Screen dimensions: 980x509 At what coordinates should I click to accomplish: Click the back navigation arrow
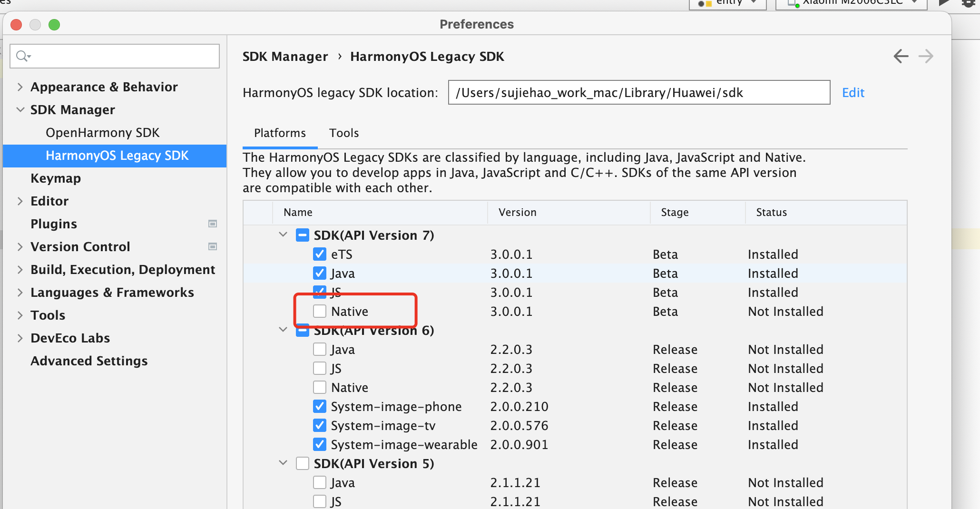(x=901, y=56)
